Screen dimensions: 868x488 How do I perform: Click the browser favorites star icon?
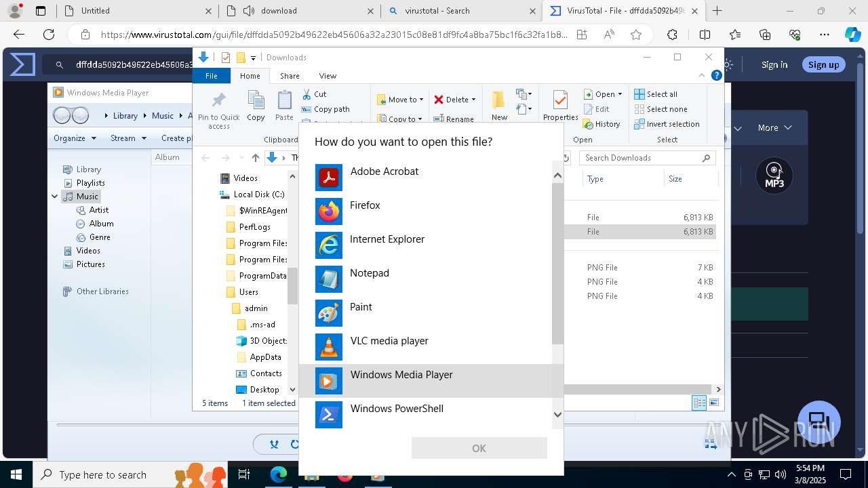coord(635,35)
